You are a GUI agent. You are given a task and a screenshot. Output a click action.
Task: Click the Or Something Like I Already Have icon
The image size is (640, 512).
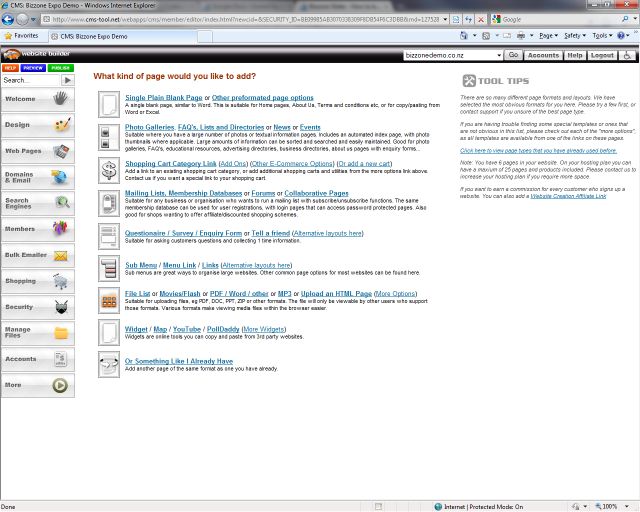pos(109,366)
